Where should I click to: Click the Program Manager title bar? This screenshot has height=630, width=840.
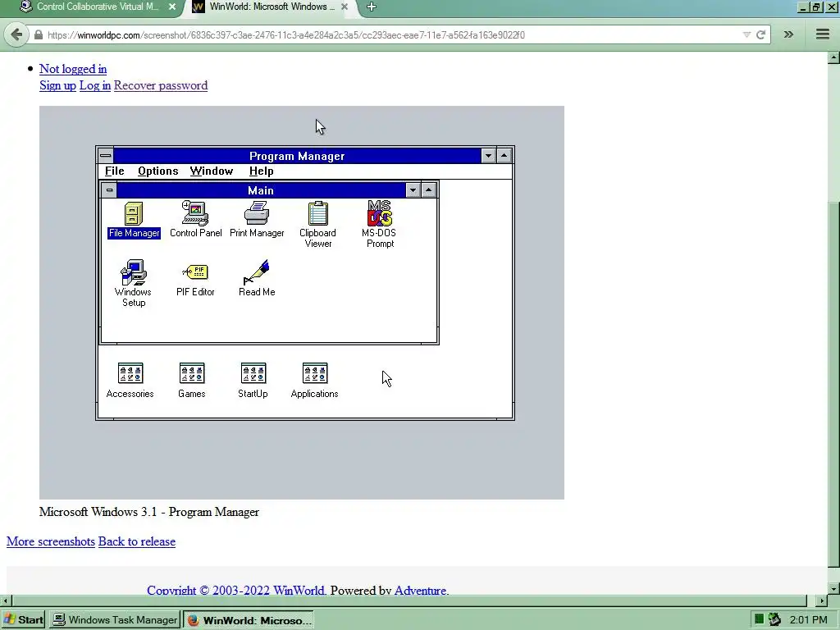[x=297, y=156]
